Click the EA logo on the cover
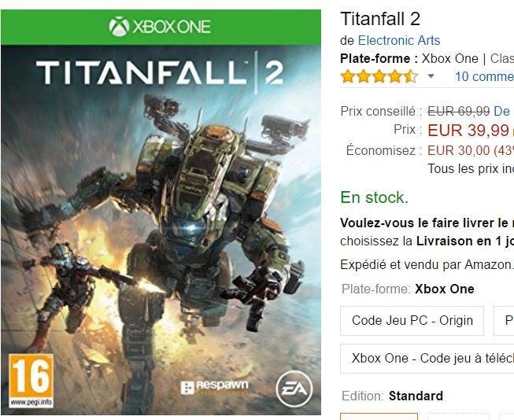 pos(294,389)
